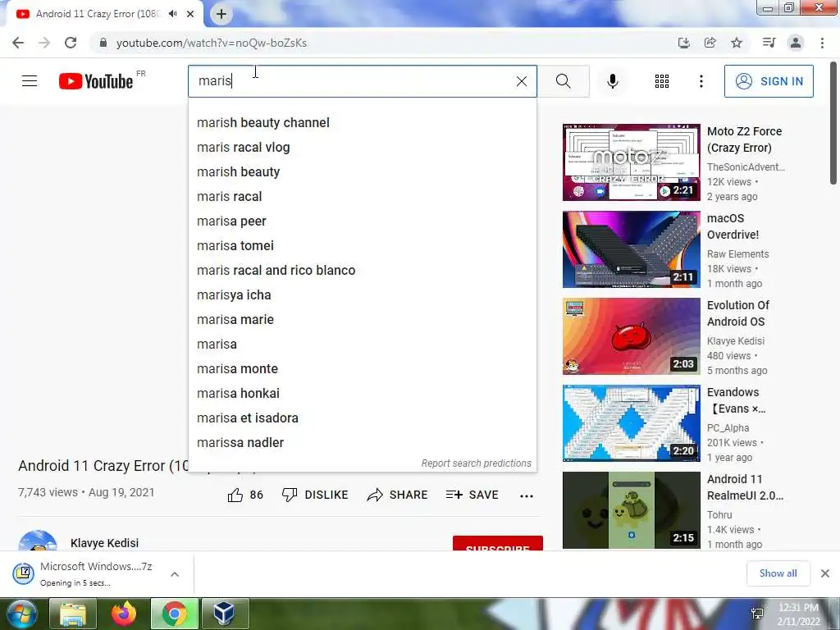Open the YouTube apps grid icon

click(662, 81)
